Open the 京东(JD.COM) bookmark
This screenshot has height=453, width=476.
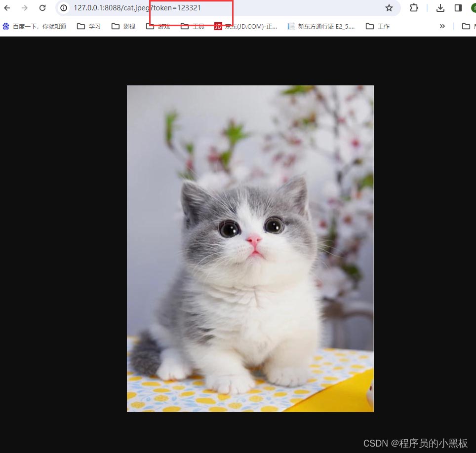(245, 26)
